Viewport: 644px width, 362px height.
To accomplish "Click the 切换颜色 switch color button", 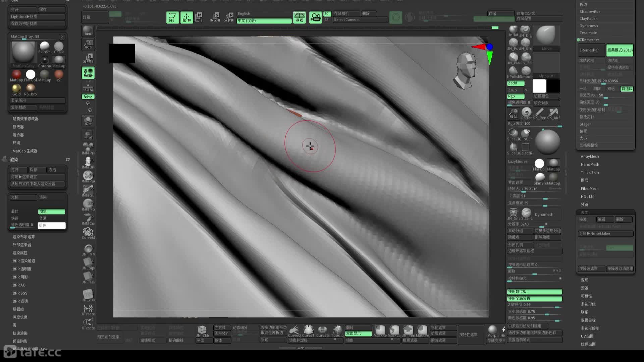I will click(x=546, y=96).
